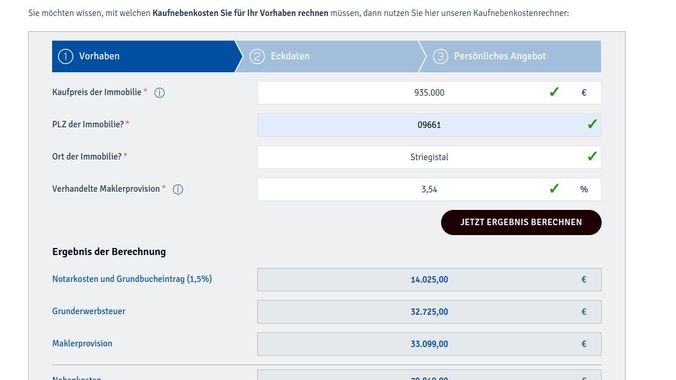Click info icon beside Verhandelte Maklerprovision
Viewport: 676px width, 380px height.
click(x=178, y=189)
